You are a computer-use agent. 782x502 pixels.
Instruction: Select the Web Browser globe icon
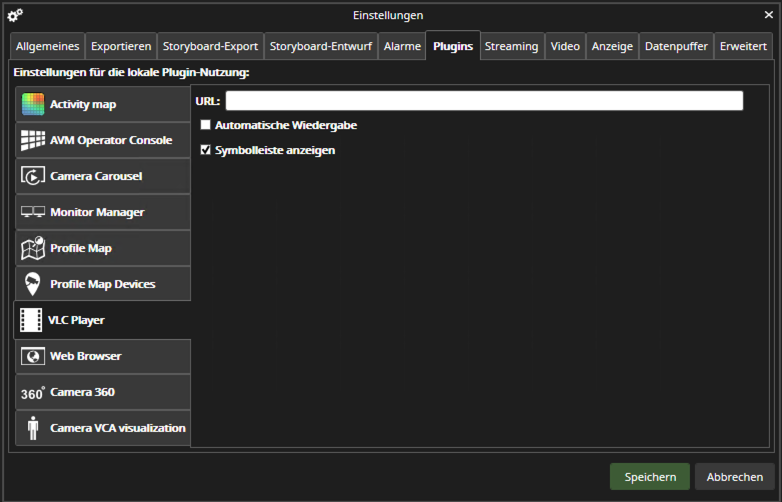(34, 356)
